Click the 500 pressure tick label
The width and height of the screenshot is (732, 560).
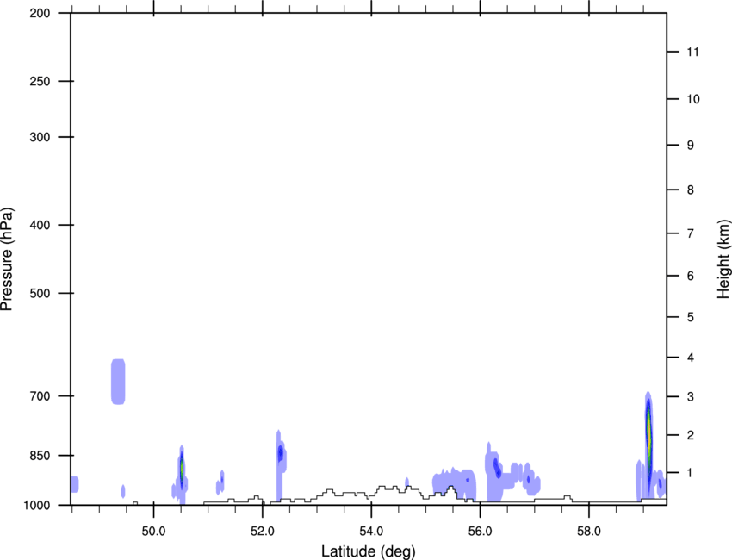40,293
